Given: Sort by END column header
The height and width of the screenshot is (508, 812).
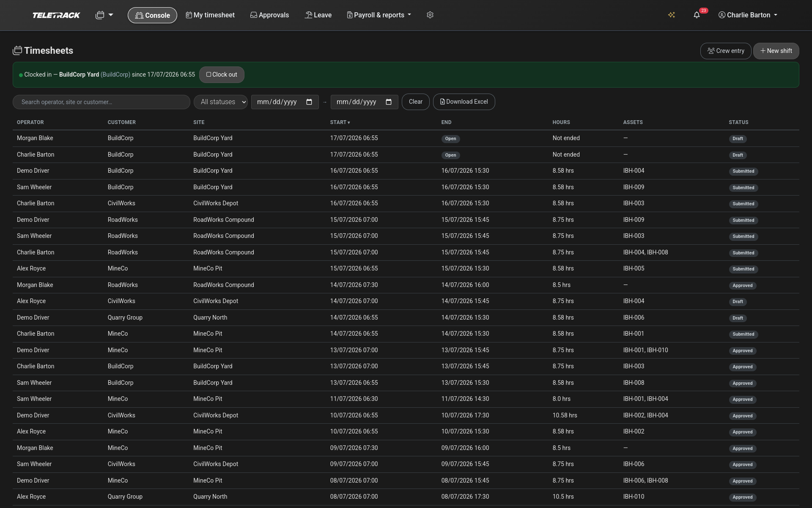Looking at the screenshot, I should (x=446, y=122).
